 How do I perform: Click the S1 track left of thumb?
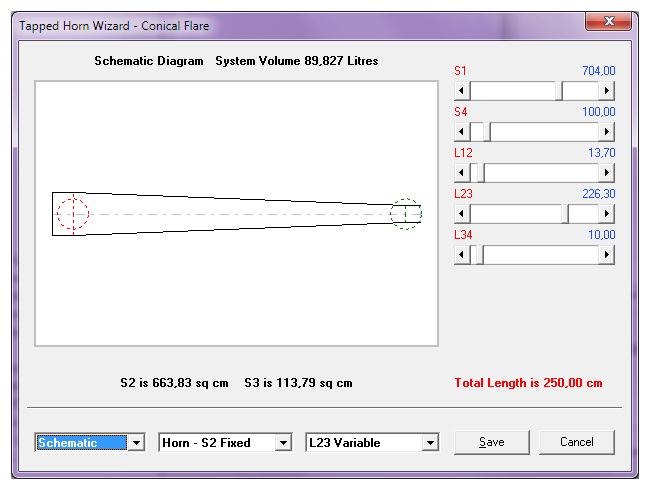[512, 91]
